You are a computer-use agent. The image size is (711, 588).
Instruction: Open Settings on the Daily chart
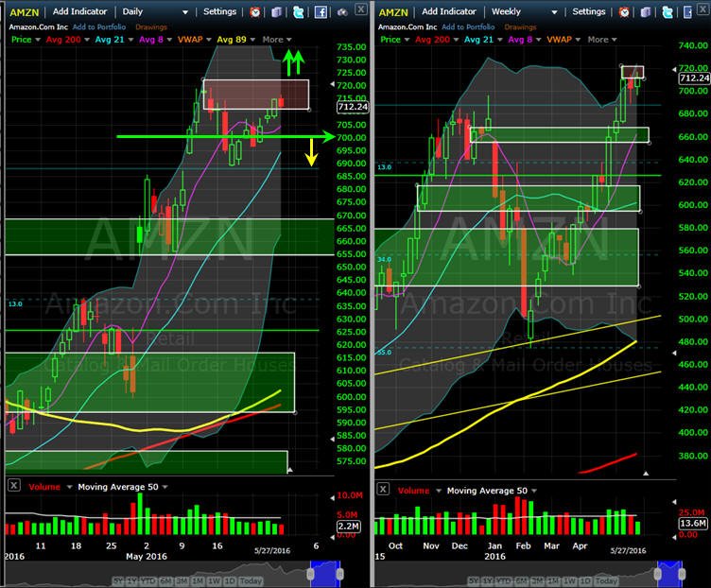pyautogui.click(x=220, y=11)
